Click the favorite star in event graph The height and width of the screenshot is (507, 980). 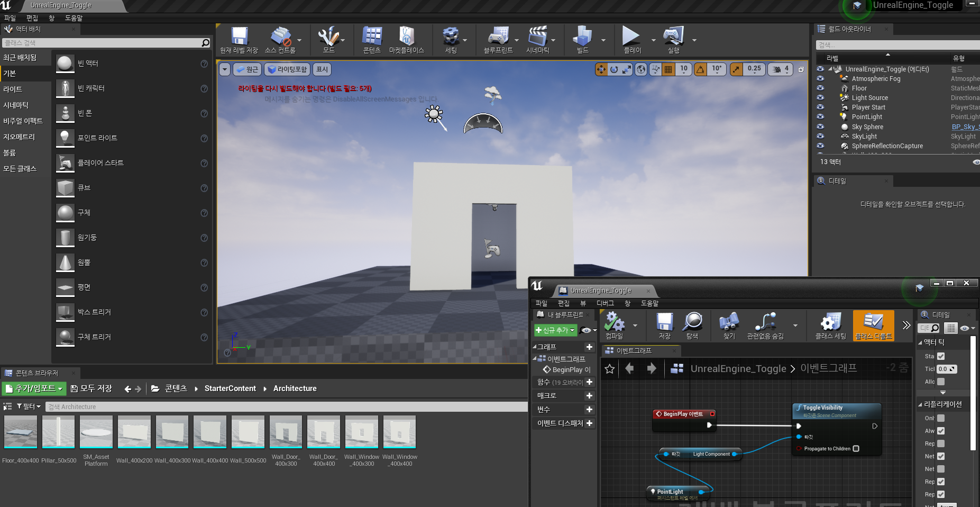[x=609, y=369]
